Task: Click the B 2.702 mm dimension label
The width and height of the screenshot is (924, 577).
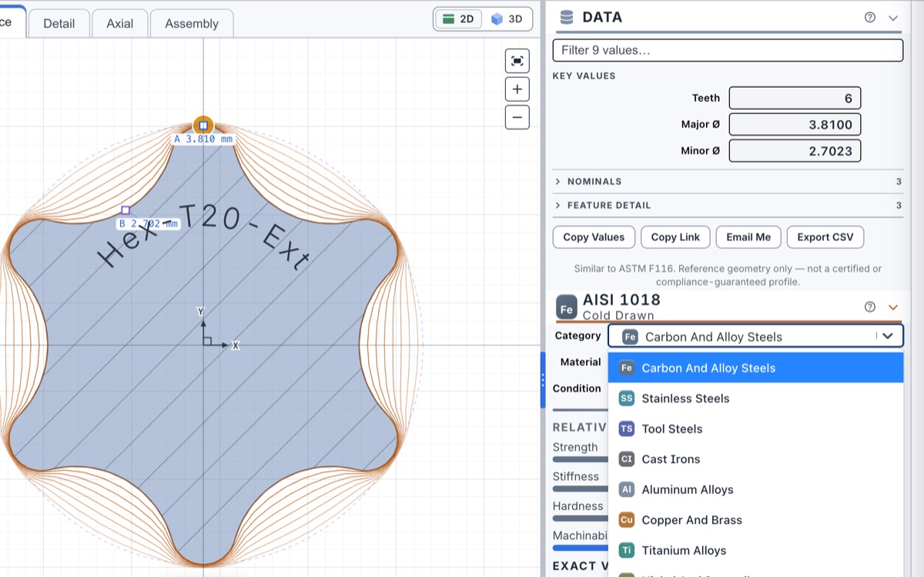Action: (148, 224)
